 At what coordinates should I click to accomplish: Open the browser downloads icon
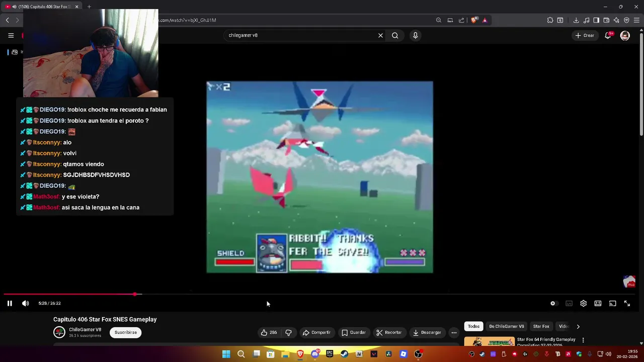576,20
